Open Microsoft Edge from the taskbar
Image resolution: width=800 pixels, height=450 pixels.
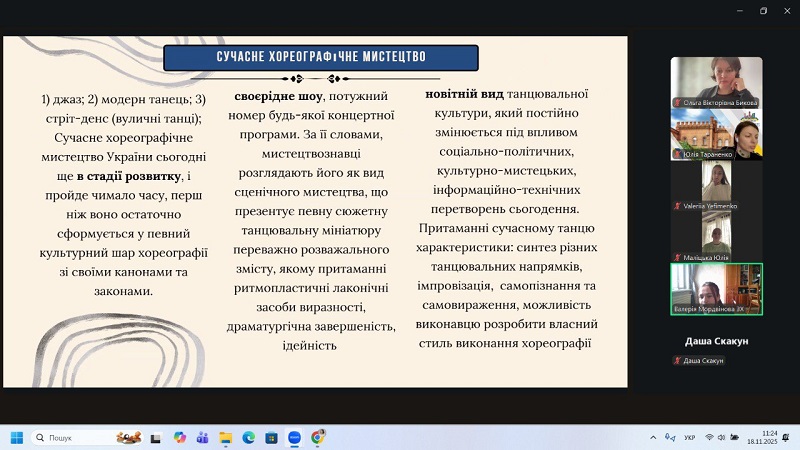point(249,437)
